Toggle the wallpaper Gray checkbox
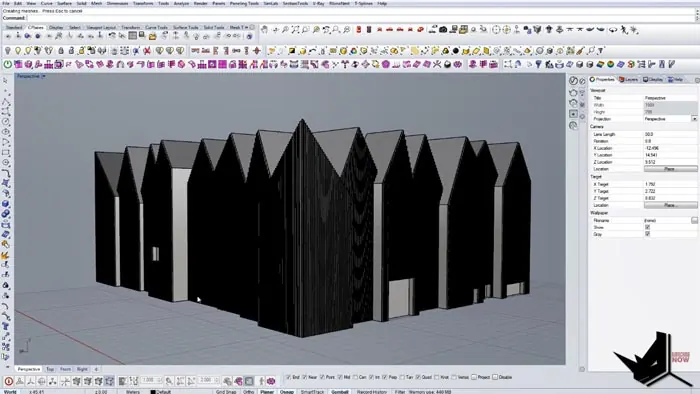 (647, 234)
